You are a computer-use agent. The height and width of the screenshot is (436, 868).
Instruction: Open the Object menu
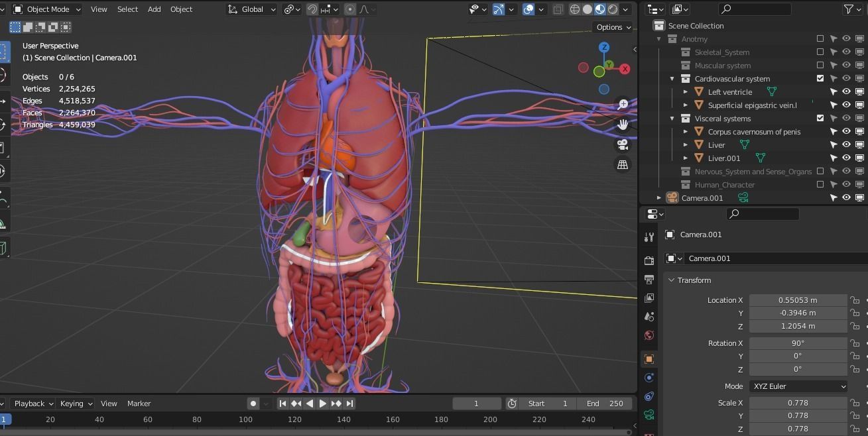[x=181, y=9]
